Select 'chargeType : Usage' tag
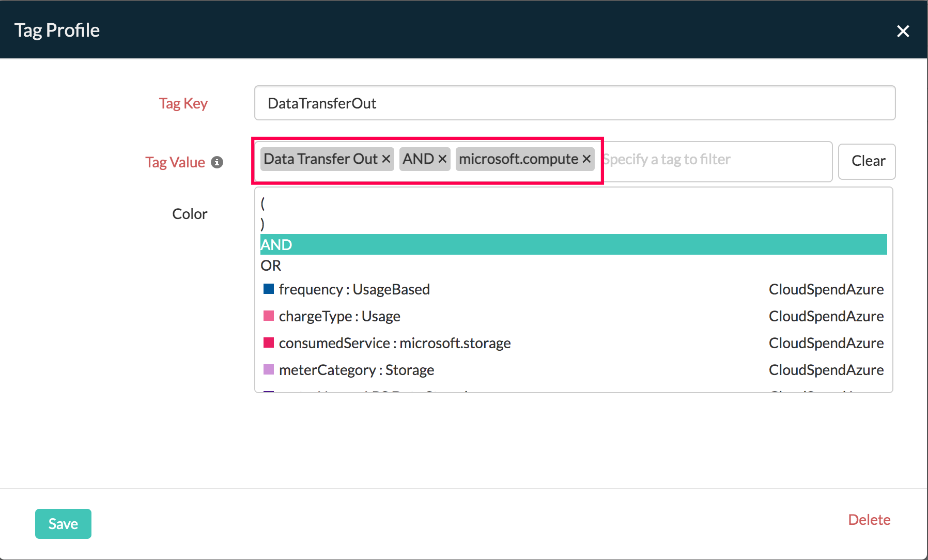Screen dimensions: 928x560 point(339,316)
